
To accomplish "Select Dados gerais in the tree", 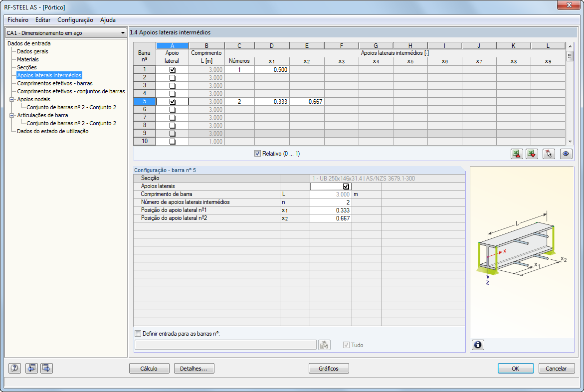I will coord(32,51).
